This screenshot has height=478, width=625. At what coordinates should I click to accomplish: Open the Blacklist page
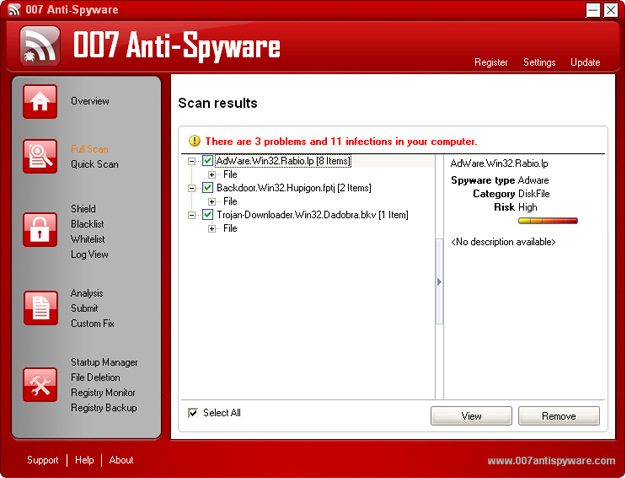pos(87,224)
